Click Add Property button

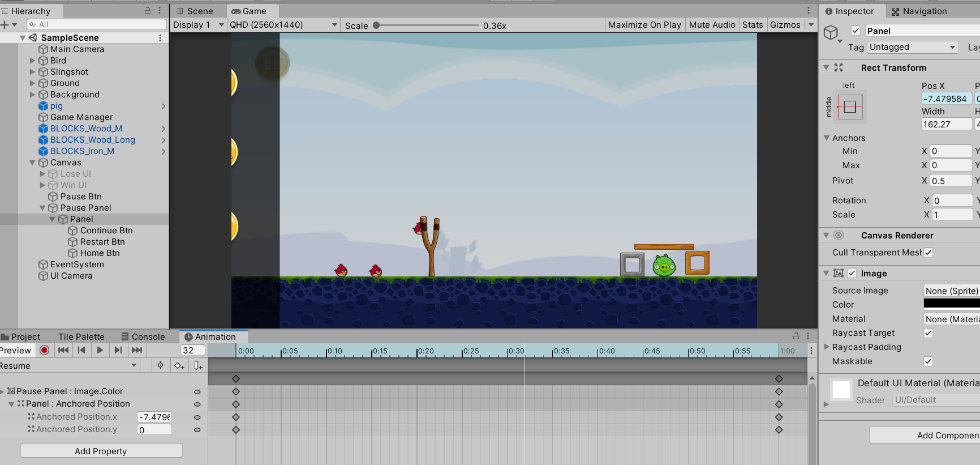(101, 451)
